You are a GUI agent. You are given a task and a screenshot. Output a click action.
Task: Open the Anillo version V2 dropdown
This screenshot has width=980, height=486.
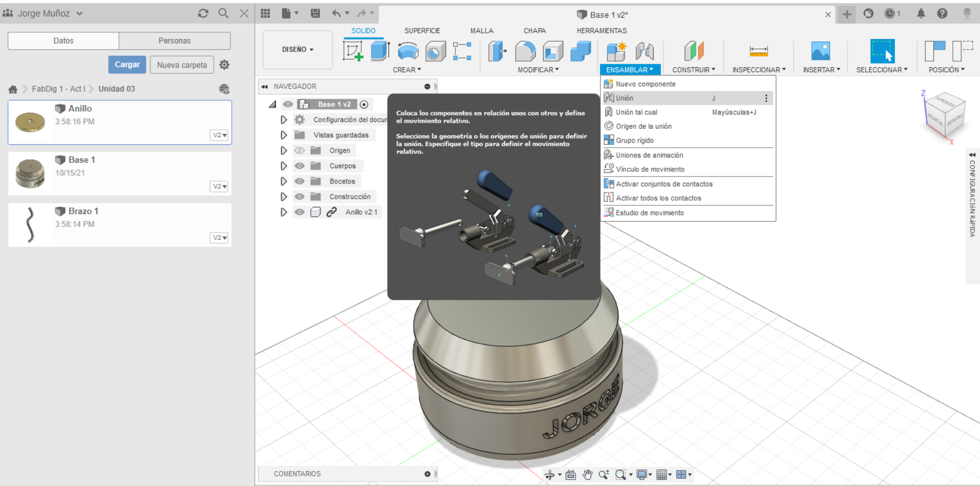[219, 135]
